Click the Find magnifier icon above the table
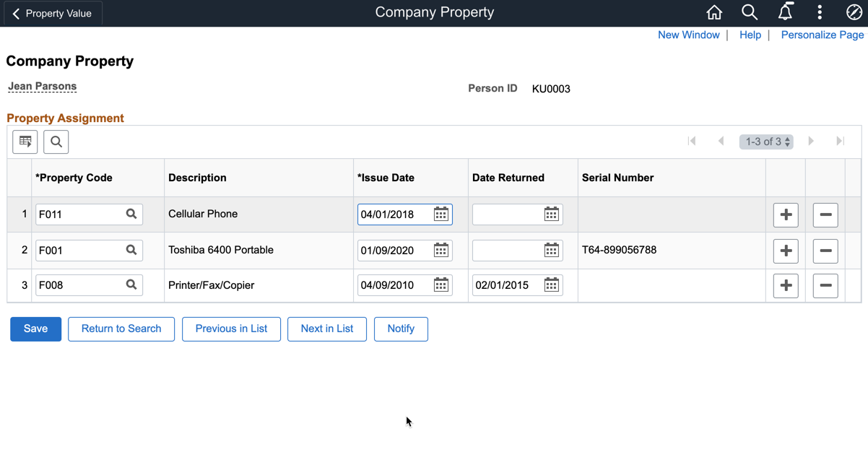868x460 pixels. click(56, 142)
